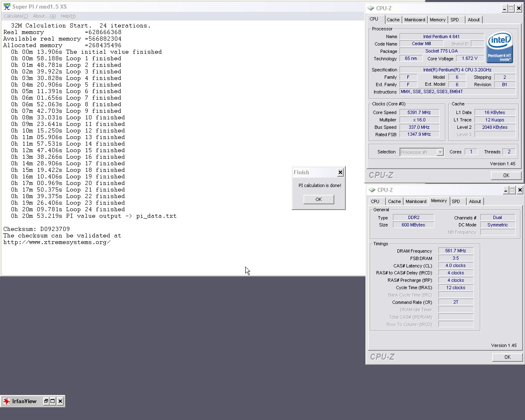The width and height of the screenshot is (525, 420).
Task: Select Memory tab in lower CPU-Z window
Action: (439, 201)
